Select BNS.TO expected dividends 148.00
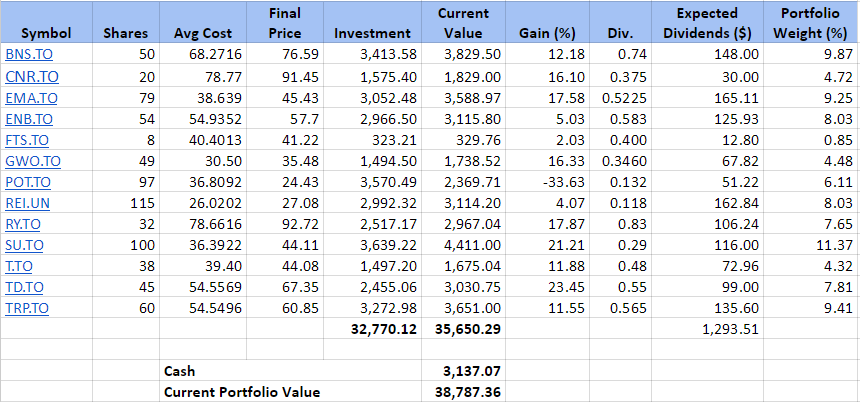 tap(708, 55)
